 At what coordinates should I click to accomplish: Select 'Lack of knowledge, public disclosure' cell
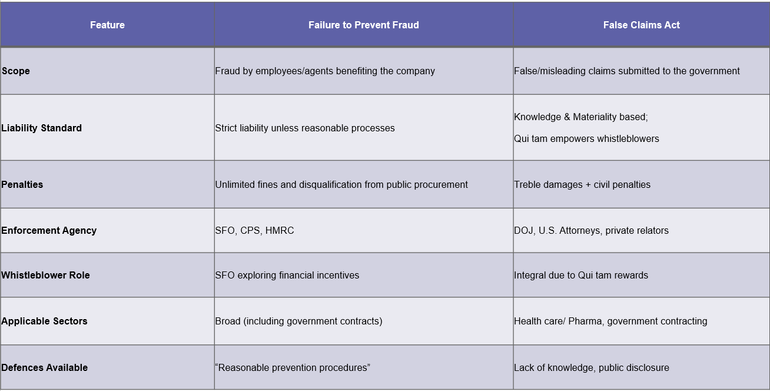coord(641,367)
